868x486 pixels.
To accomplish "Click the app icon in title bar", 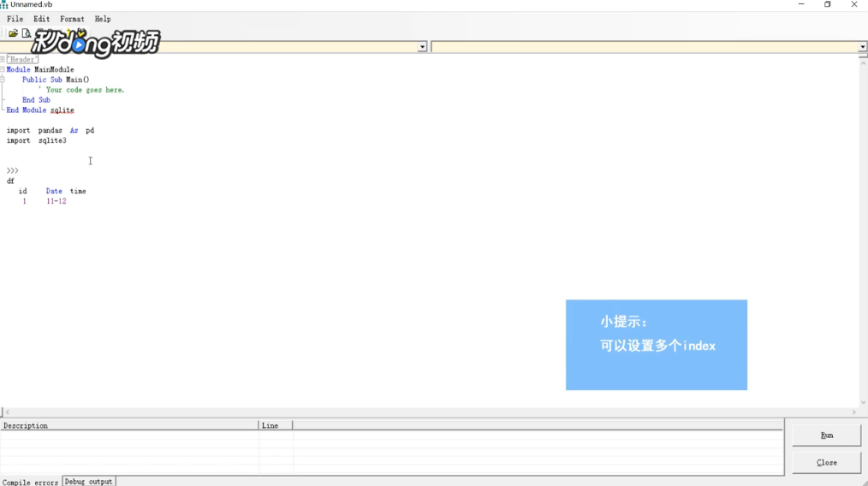I will pos(4,4).
